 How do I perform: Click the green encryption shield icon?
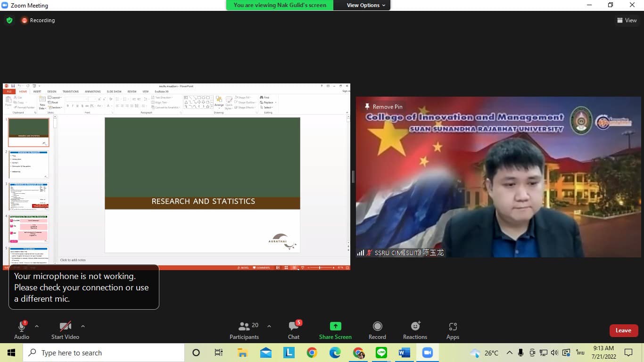9,20
